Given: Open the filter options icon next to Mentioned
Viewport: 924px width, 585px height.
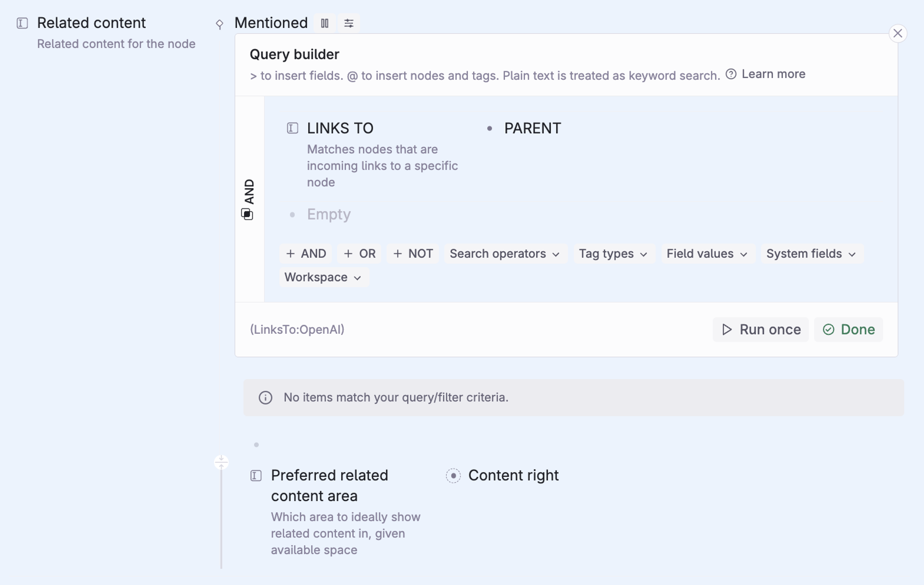Looking at the screenshot, I should point(349,23).
